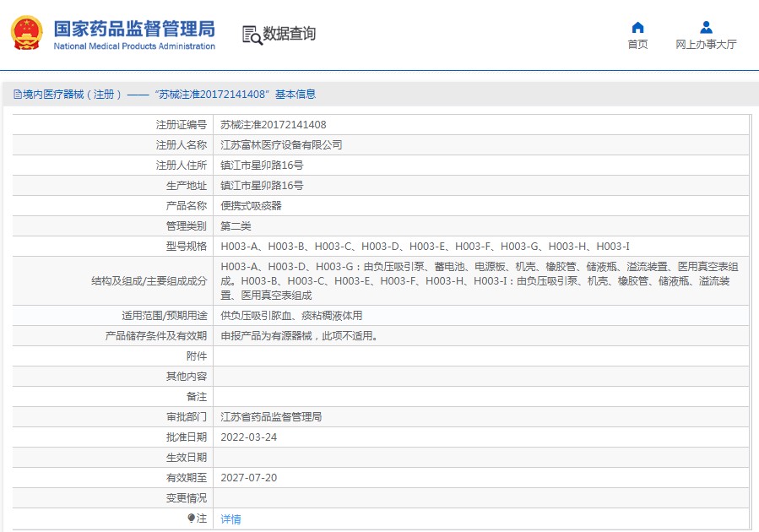
Task: Click 供负压吸引脓血、痰粘稠液体用 value
Action: pos(291,316)
